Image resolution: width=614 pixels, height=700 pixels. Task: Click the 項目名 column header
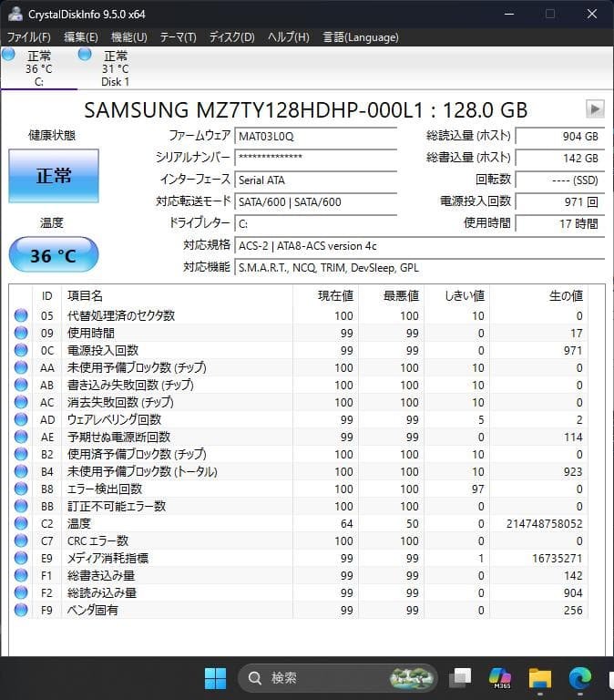click(85, 295)
